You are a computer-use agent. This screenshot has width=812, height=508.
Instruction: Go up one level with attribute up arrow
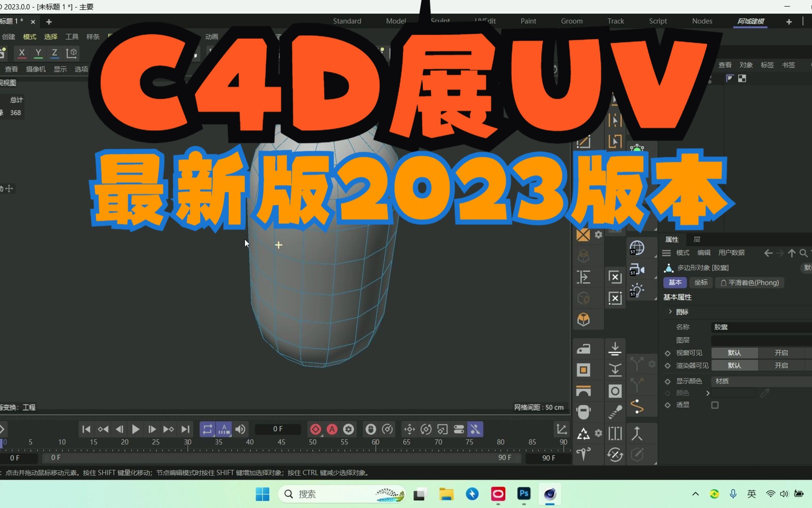click(x=792, y=253)
